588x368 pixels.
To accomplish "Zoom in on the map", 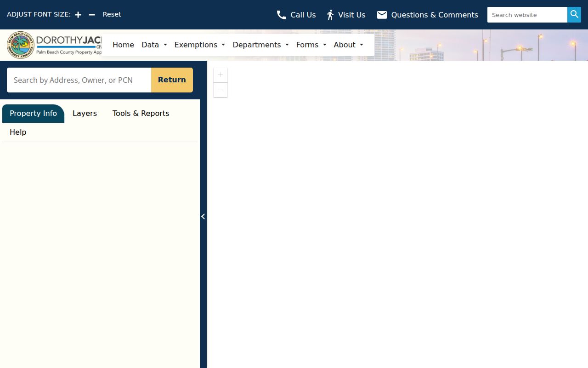I will tap(220, 75).
